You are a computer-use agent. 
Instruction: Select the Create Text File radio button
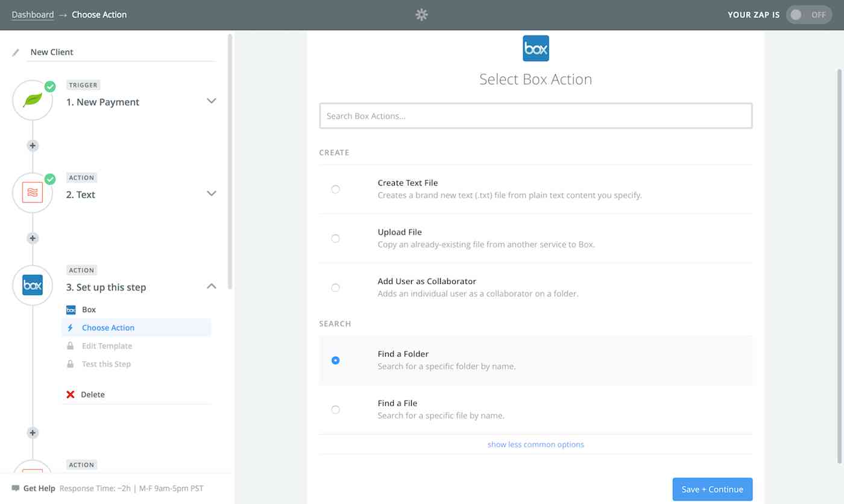(335, 189)
